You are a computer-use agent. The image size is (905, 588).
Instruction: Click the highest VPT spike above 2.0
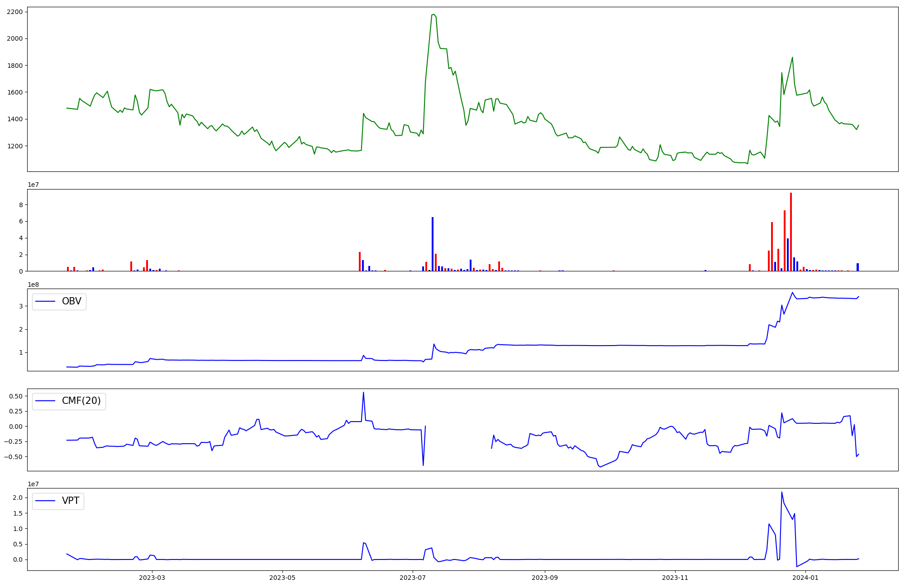(x=781, y=493)
